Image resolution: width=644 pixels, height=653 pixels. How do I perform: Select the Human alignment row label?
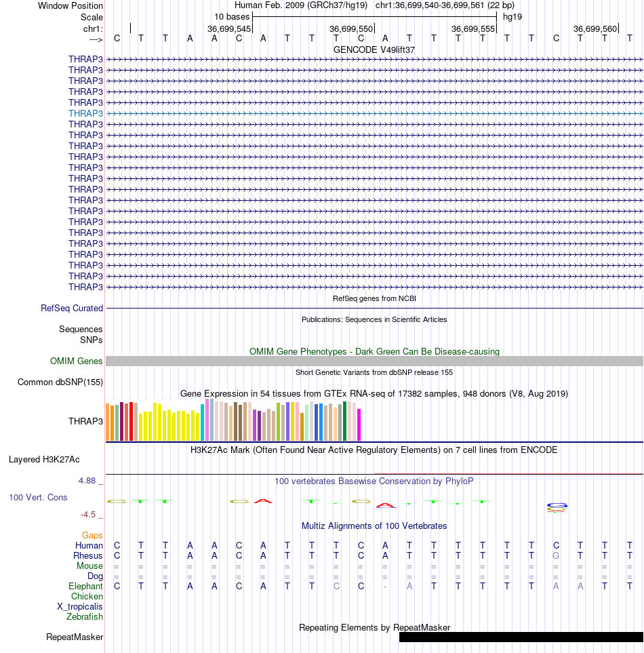point(89,546)
